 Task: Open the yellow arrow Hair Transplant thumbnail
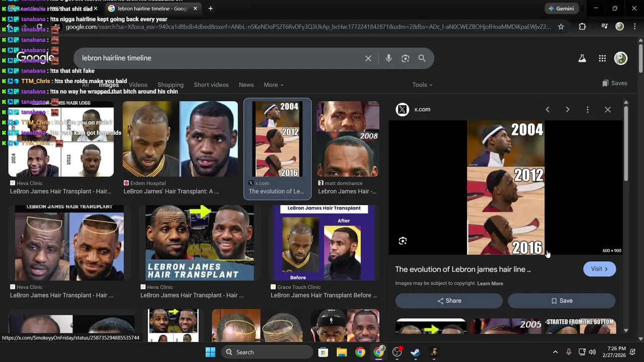200,243
